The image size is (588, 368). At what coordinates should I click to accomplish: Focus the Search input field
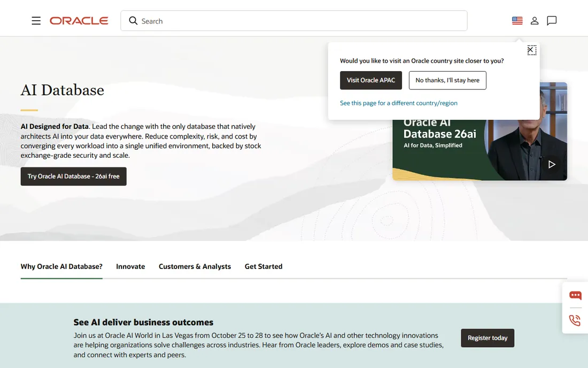click(x=293, y=21)
